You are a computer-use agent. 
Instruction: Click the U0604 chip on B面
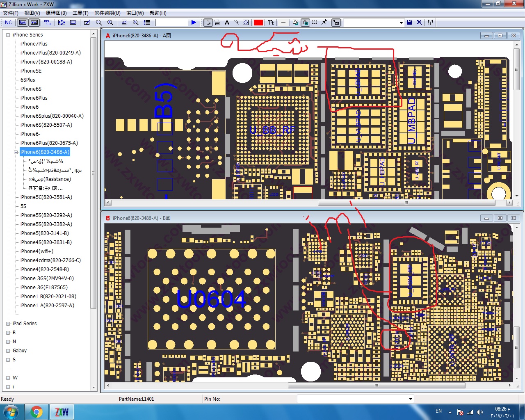211,299
